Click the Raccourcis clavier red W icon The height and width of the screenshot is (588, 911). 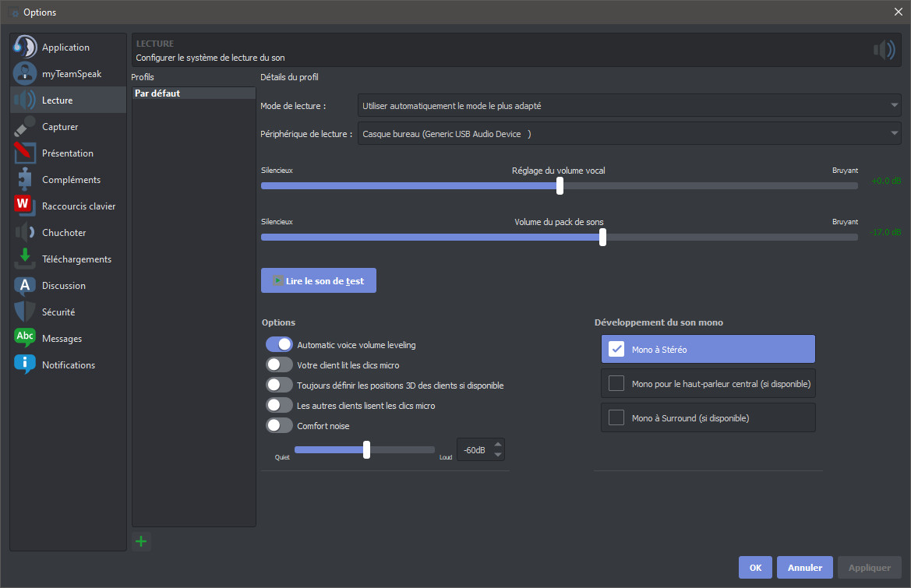coord(25,206)
